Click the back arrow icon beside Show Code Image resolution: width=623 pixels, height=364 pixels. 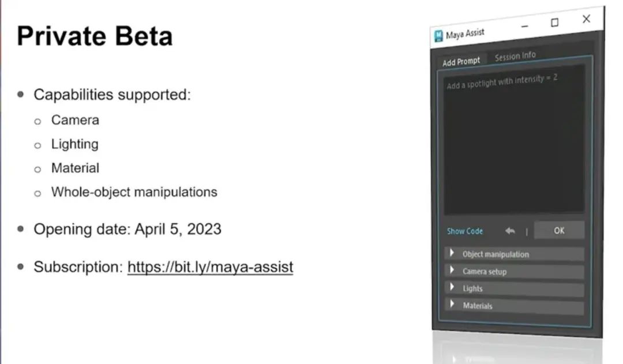(510, 231)
